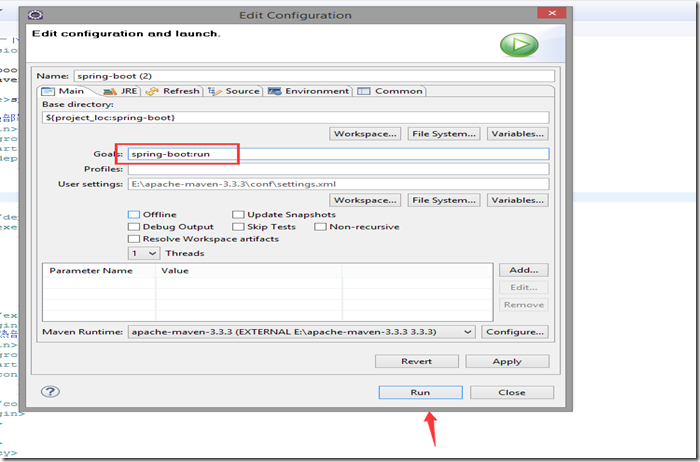700x462 pixels.
Task: Click the Goals input field
Action: (x=338, y=154)
